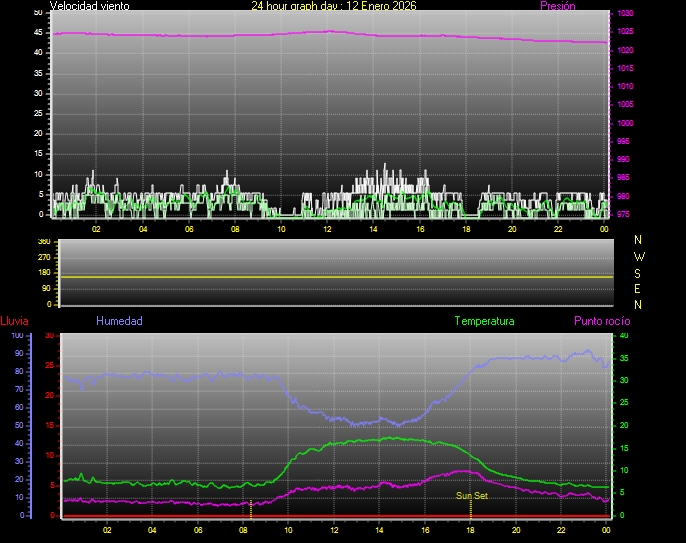Click the 1030 pressure axis value

(625, 14)
